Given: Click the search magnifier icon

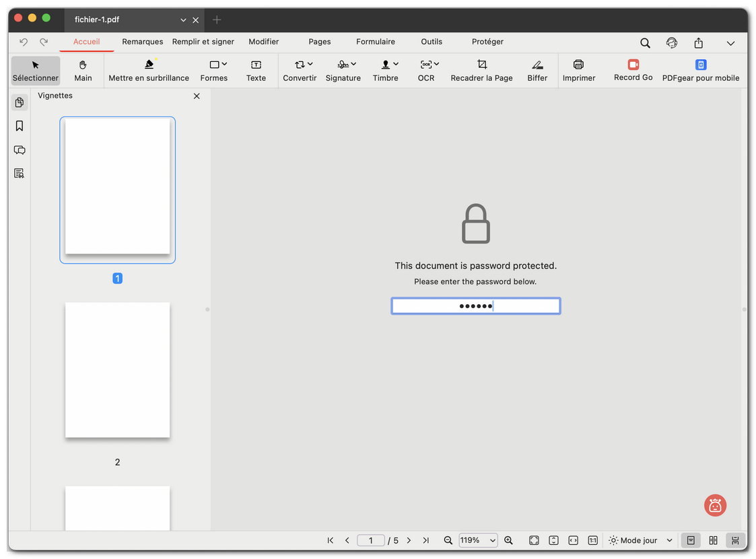Looking at the screenshot, I should (x=645, y=42).
